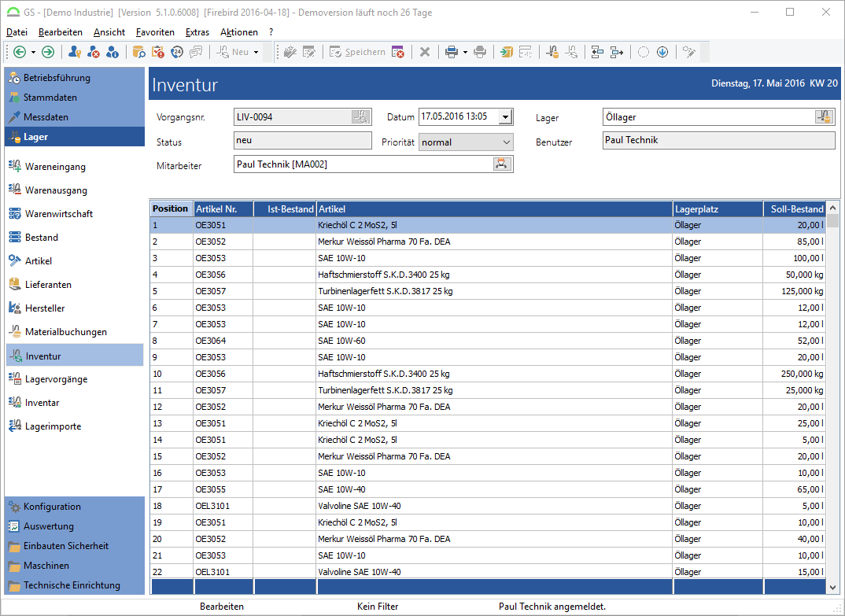Expand the Stammdaten section
This screenshot has height=616, width=845.
click(x=75, y=98)
